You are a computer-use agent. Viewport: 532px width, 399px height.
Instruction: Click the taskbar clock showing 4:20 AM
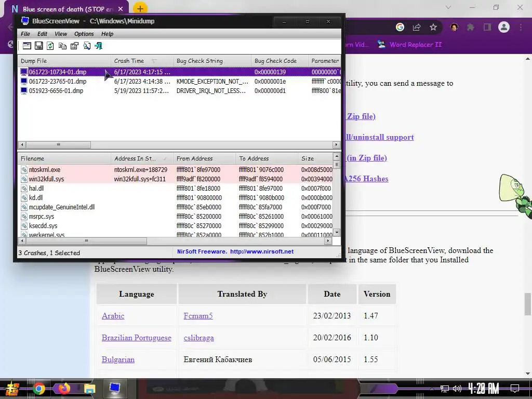[x=484, y=388]
